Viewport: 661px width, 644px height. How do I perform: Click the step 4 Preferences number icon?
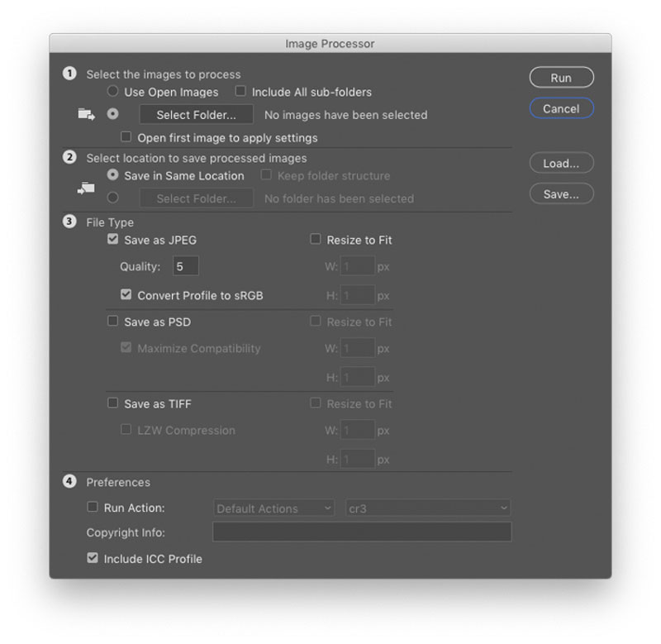click(x=69, y=481)
